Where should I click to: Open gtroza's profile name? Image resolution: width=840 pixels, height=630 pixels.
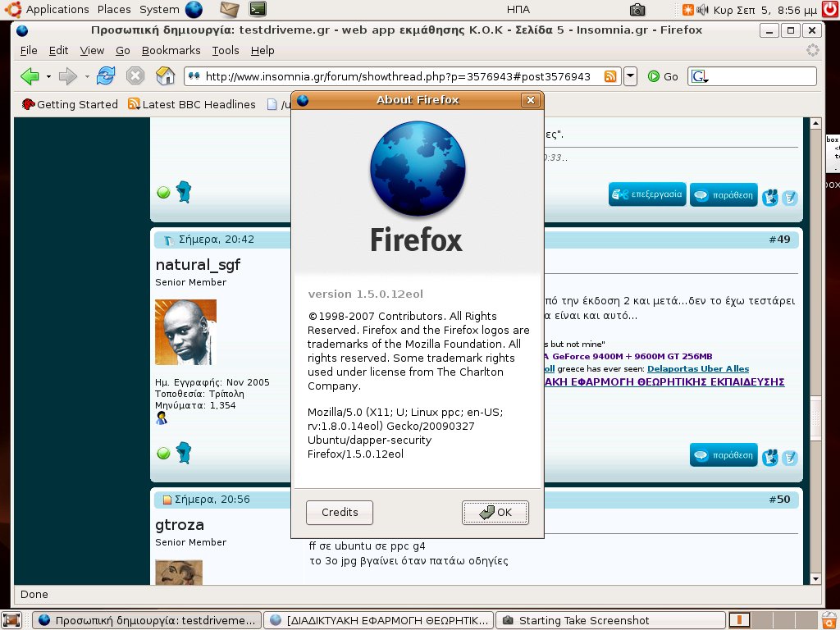pos(180,524)
